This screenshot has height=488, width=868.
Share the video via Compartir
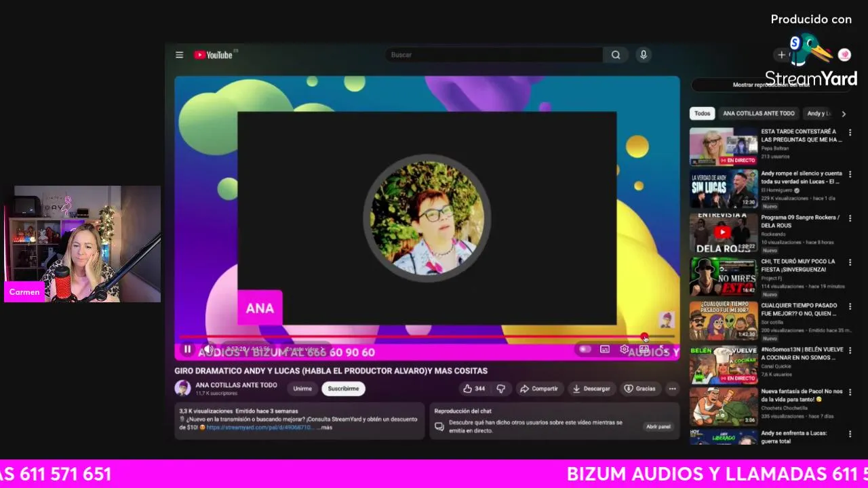(538, 388)
